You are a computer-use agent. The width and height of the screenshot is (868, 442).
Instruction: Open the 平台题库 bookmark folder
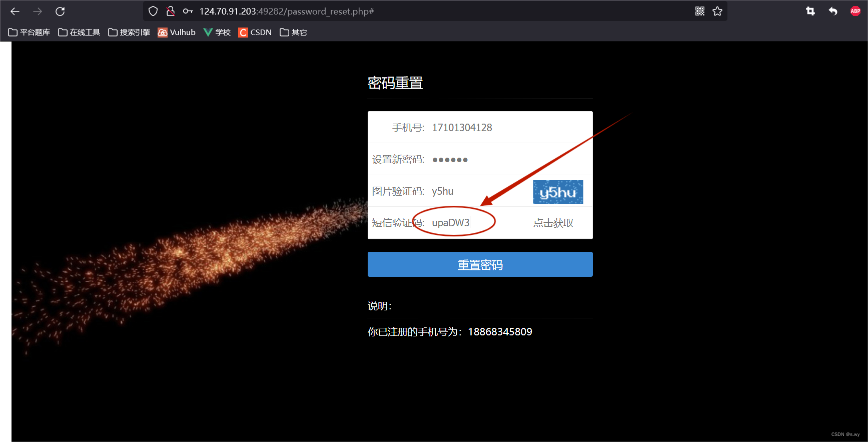[29, 32]
